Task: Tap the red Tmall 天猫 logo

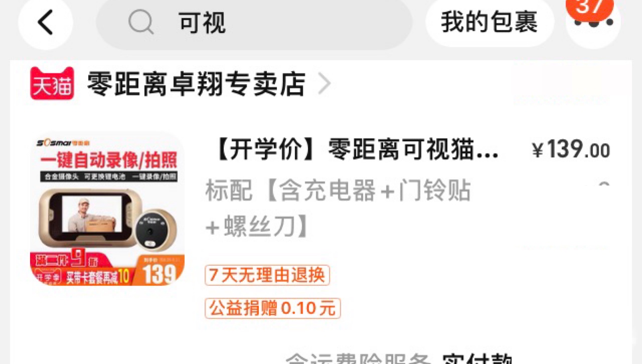Action: (52, 83)
